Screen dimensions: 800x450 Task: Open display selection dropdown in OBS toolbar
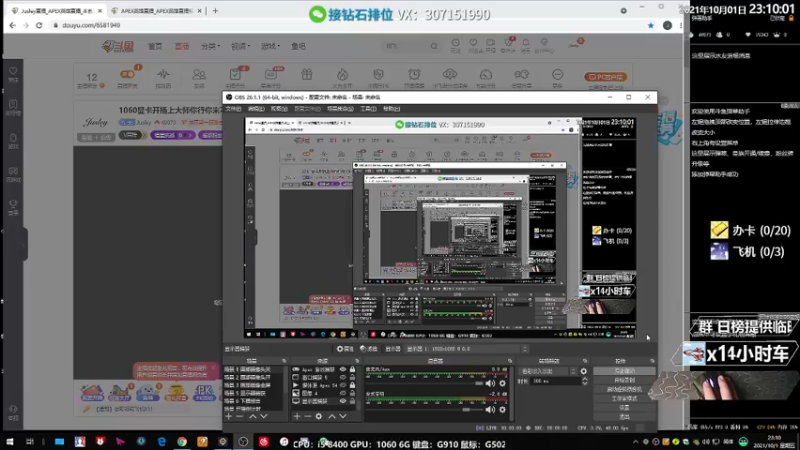[x=467, y=349]
